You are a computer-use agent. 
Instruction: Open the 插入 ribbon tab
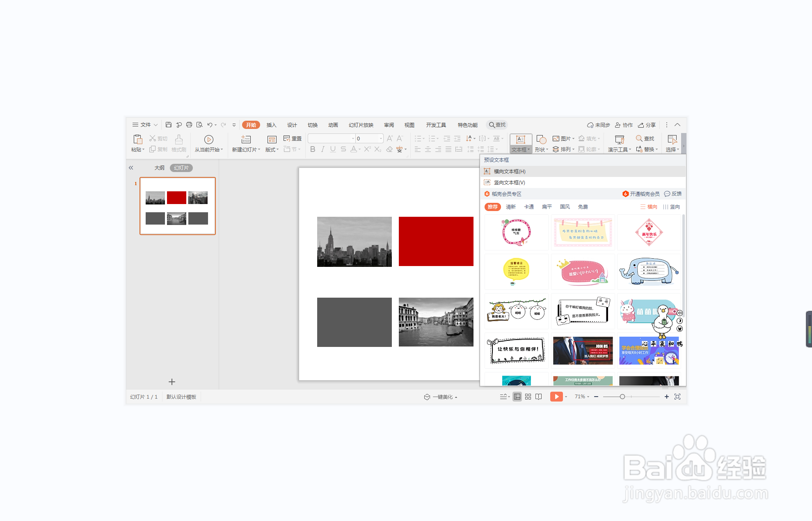click(271, 125)
